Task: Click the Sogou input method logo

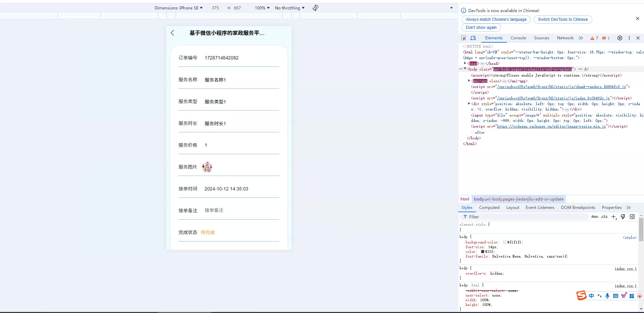Action: [x=581, y=296]
